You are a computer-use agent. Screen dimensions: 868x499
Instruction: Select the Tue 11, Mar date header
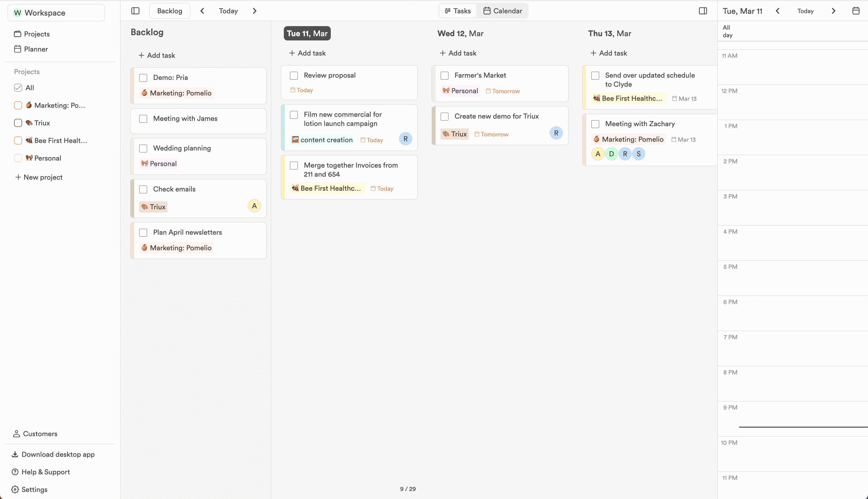click(x=307, y=33)
